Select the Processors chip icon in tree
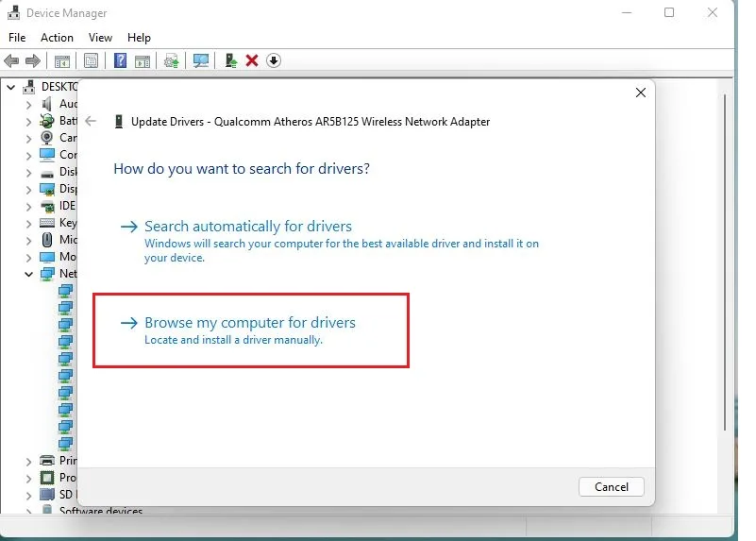Screen dimensions: 756x541 click(47, 478)
